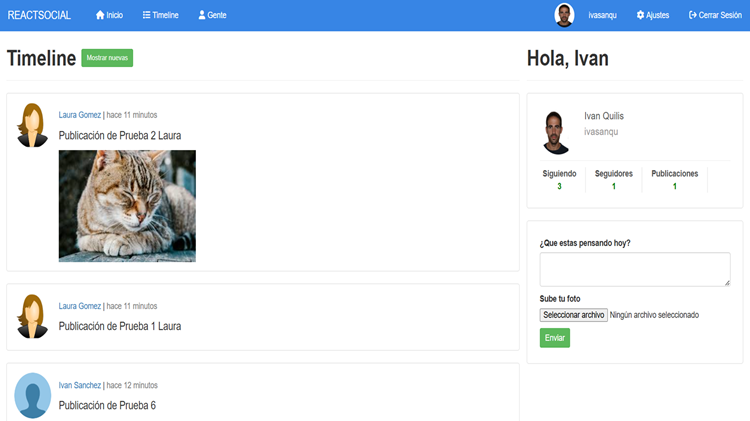Click Ivan Sanchez's blue silhouette avatar
This screenshot has width=750, height=421.
[32, 396]
